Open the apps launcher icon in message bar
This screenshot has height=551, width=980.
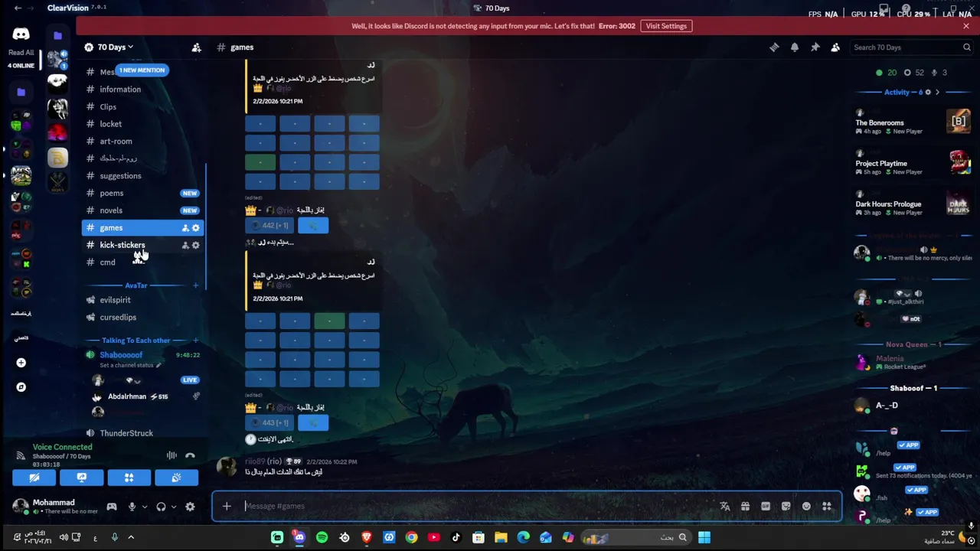tap(827, 506)
